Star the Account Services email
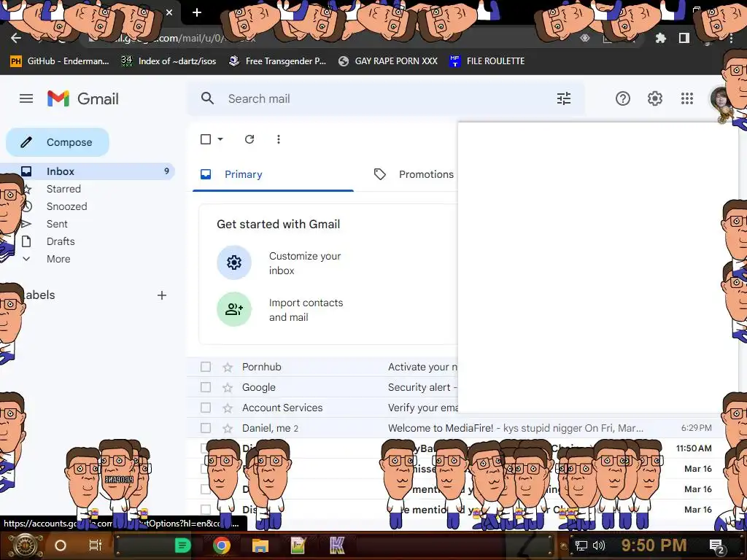This screenshot has height=560, width=747. [228, 408]
